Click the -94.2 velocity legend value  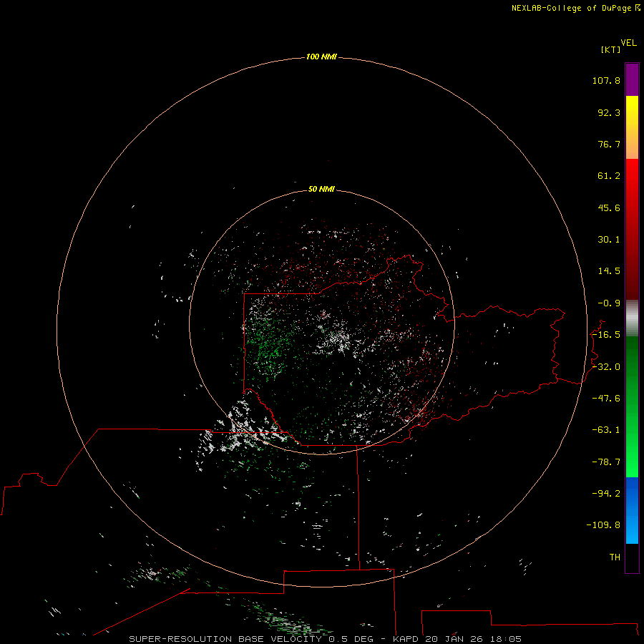click(606, 494)
